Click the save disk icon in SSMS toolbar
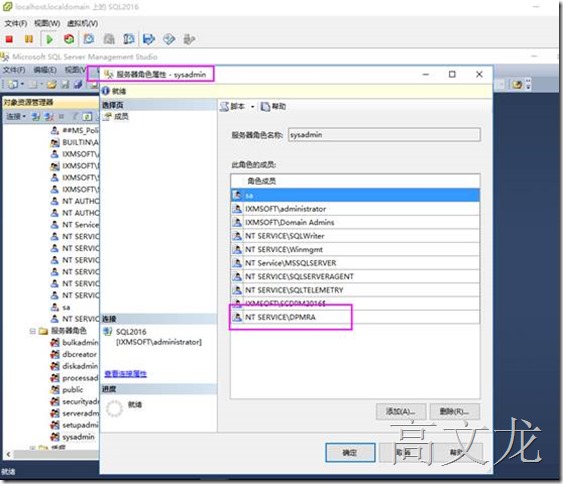The image size is (563, 484). click(x=65, y=84)
